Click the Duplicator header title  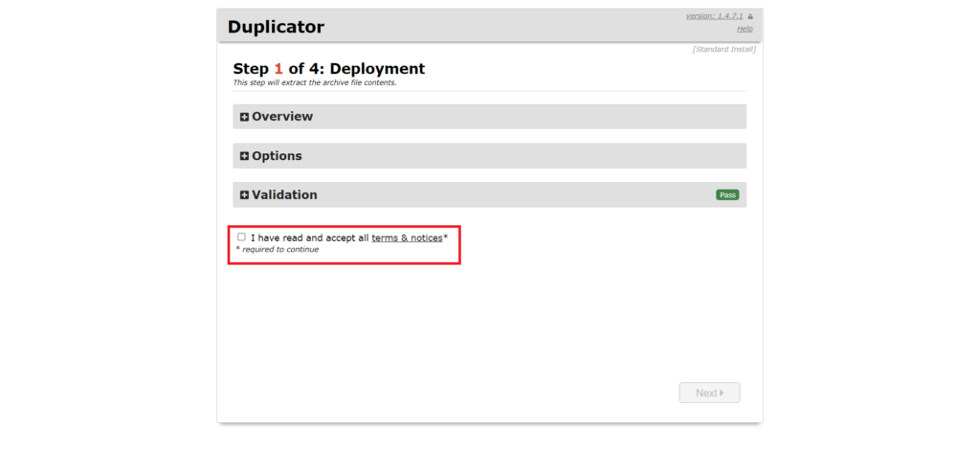(276, 27)
